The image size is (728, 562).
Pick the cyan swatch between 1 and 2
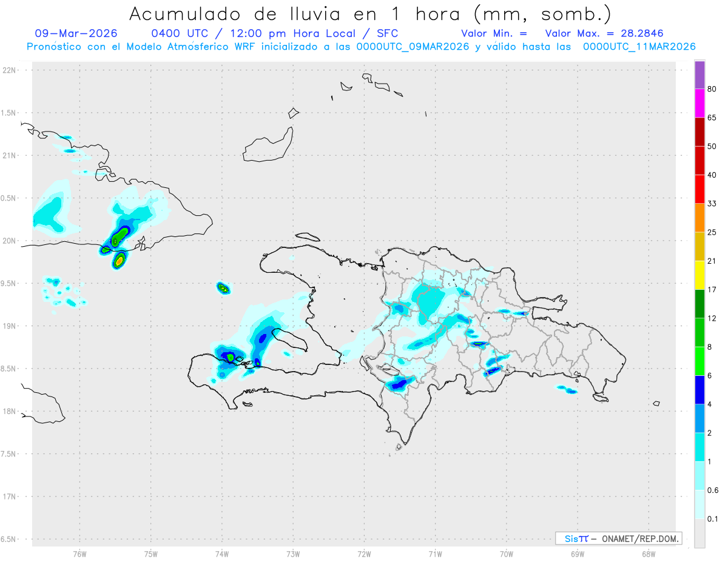[x=699, y=447]
